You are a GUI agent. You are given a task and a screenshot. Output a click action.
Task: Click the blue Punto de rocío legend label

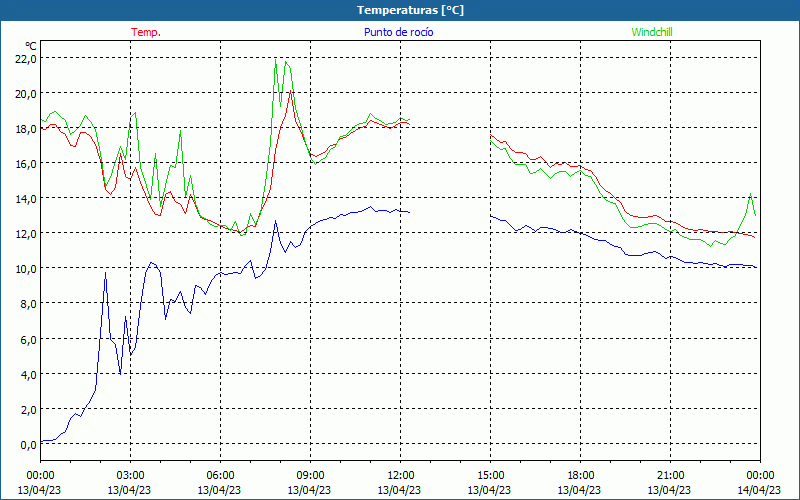point(398,32)
